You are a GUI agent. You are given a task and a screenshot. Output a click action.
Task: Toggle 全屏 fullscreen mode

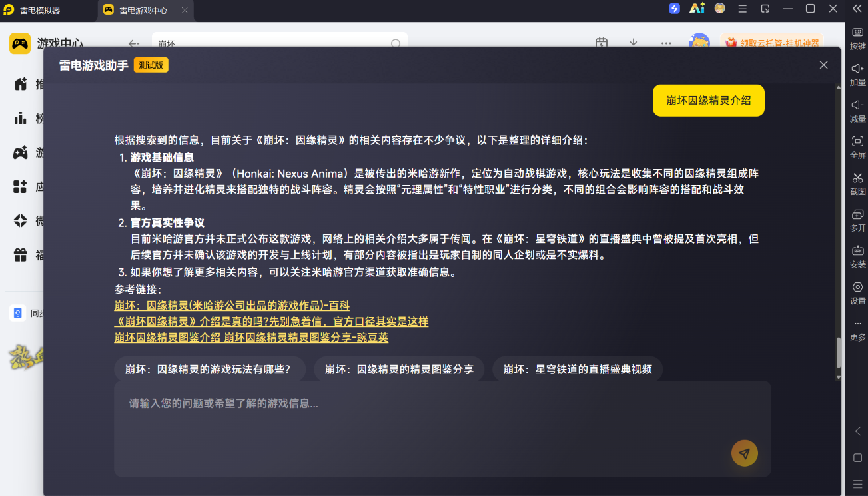pos(858,147)
